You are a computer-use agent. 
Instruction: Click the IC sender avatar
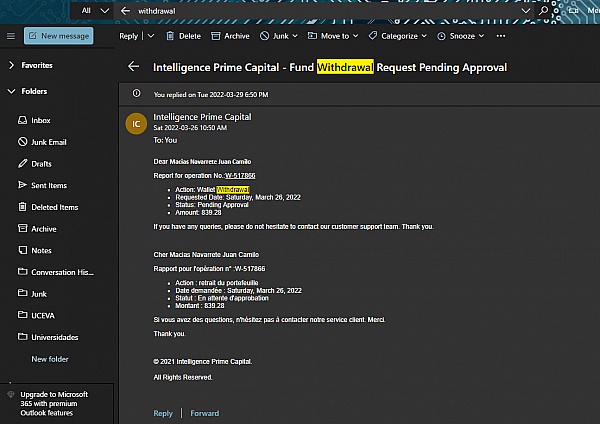[136, 124]
